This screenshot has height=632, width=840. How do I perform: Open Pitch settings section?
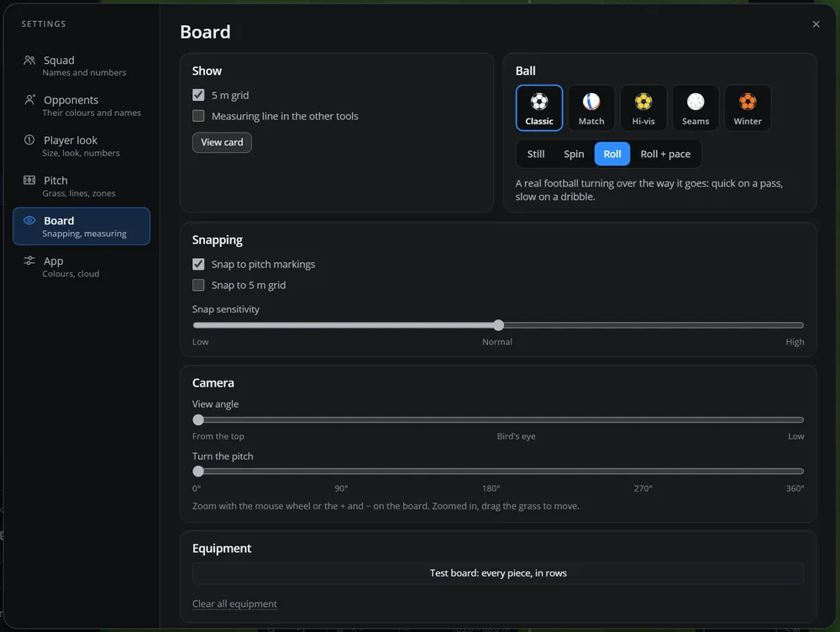click(81, 186)
